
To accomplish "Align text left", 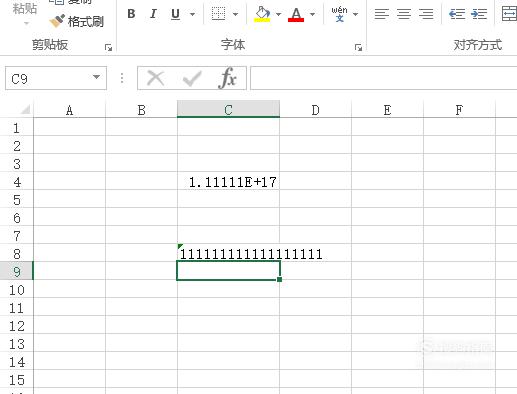I will [382, 14].
